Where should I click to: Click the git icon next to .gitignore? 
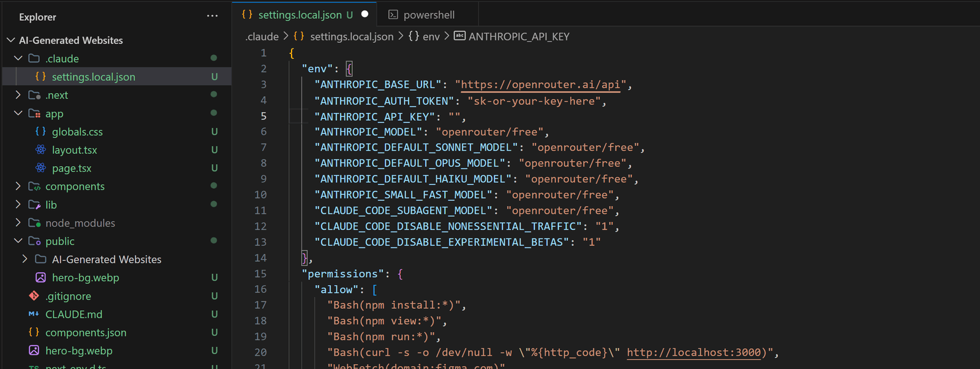[x=34, y=296]
